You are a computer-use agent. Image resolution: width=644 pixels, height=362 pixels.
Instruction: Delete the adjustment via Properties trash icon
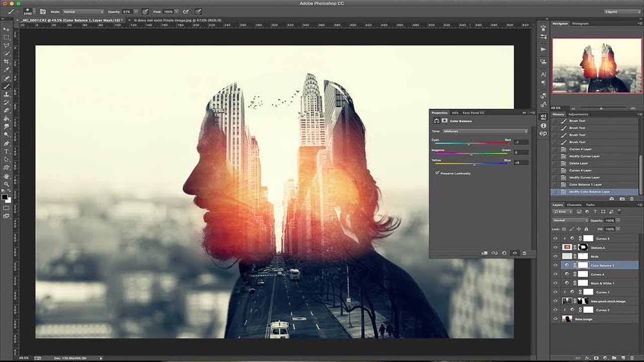click(x=524, y=253)
